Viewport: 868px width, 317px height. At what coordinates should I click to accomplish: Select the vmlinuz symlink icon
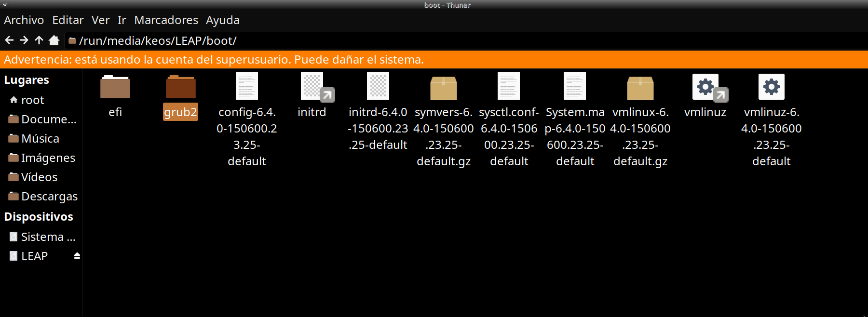point(705,87)
